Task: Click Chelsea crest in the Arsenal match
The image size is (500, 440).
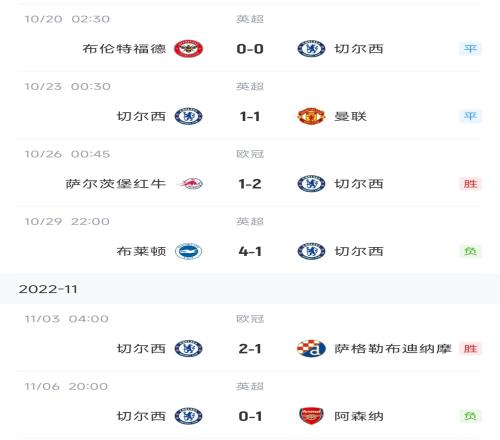Action: [x=188, y=416]
